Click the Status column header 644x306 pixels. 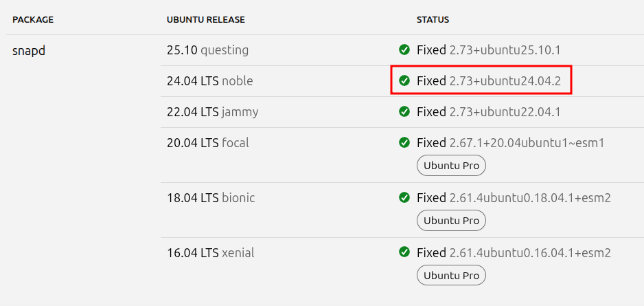point(433,20)
